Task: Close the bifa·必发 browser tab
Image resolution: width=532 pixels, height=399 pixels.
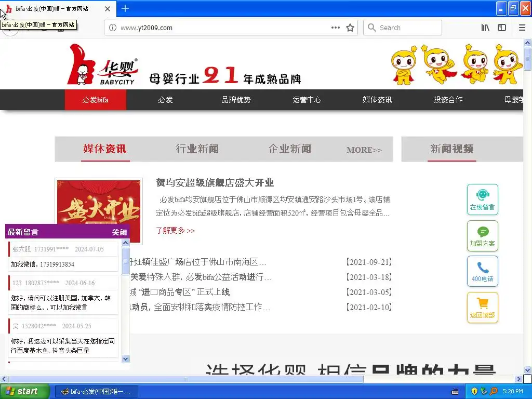Action: coord(108,9)
